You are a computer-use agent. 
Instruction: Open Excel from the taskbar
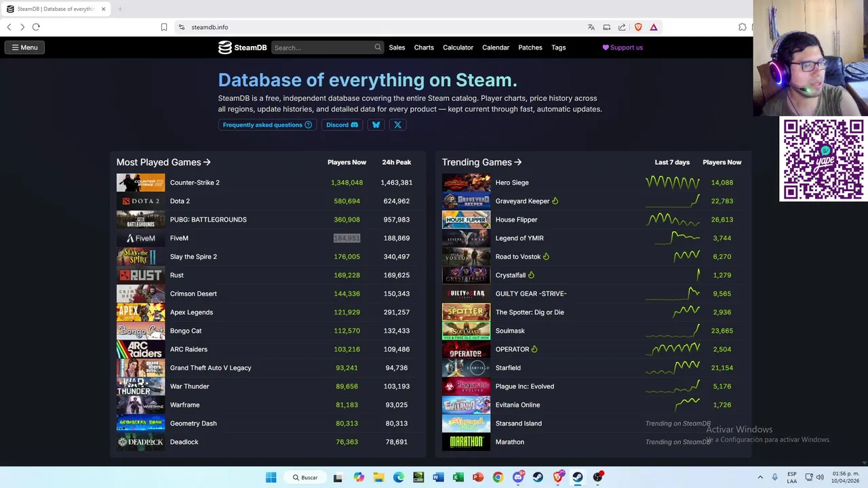[x=458, y=477]
